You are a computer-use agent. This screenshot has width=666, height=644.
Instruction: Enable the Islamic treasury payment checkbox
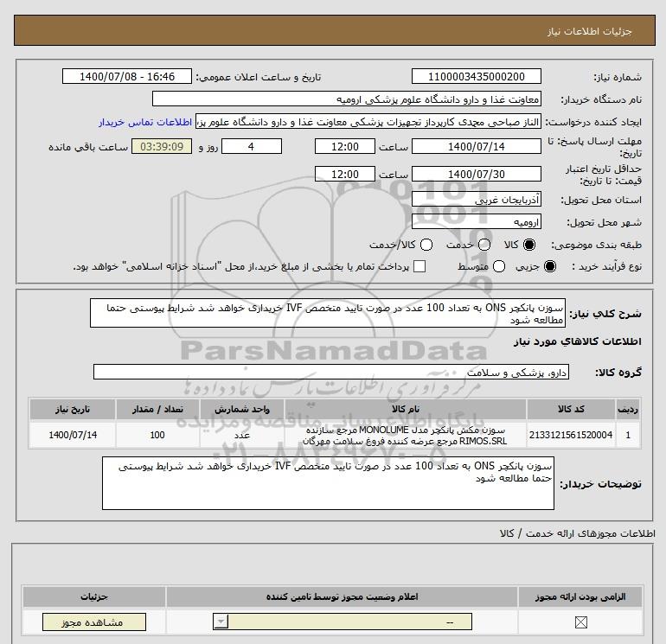coord(420,267)
